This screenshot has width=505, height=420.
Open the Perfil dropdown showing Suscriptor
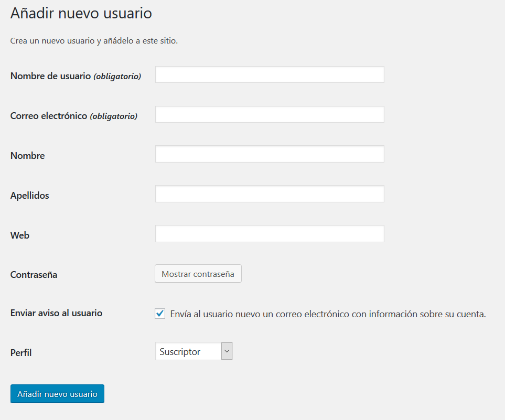tap(188, 352)
